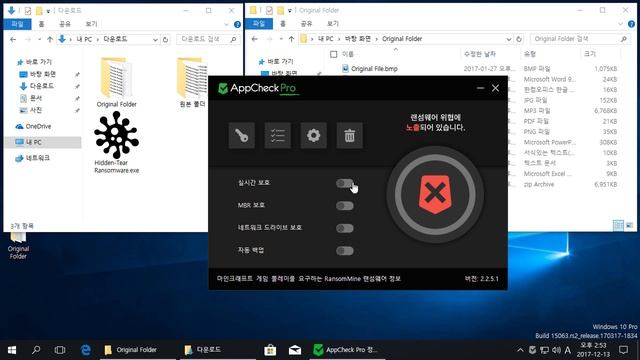Open help icon in 다운로드 window
This screenshot has height=360, width=640.
click(237, 24)
